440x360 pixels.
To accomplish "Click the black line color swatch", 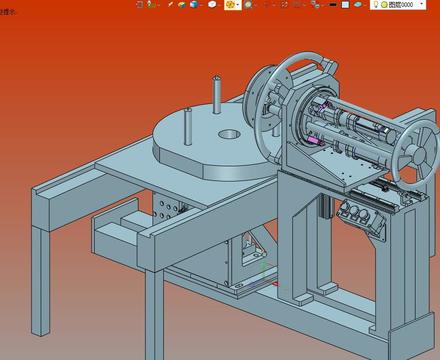I will coord(332,5).
